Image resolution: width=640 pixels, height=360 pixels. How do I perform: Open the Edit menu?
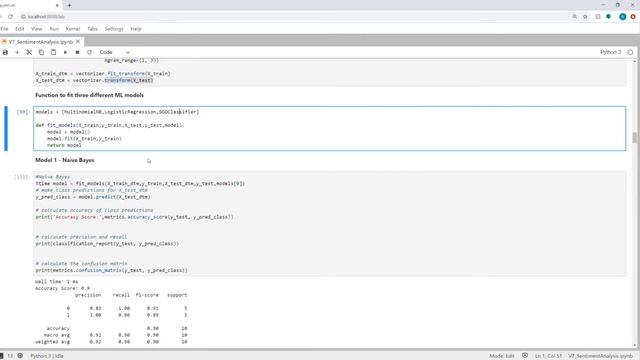coord(20,29)
